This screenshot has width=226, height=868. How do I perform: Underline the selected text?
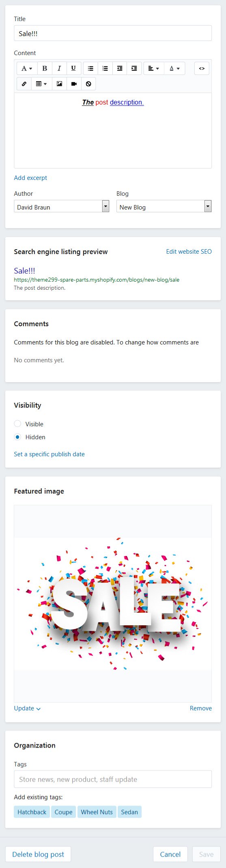point(73,68)
